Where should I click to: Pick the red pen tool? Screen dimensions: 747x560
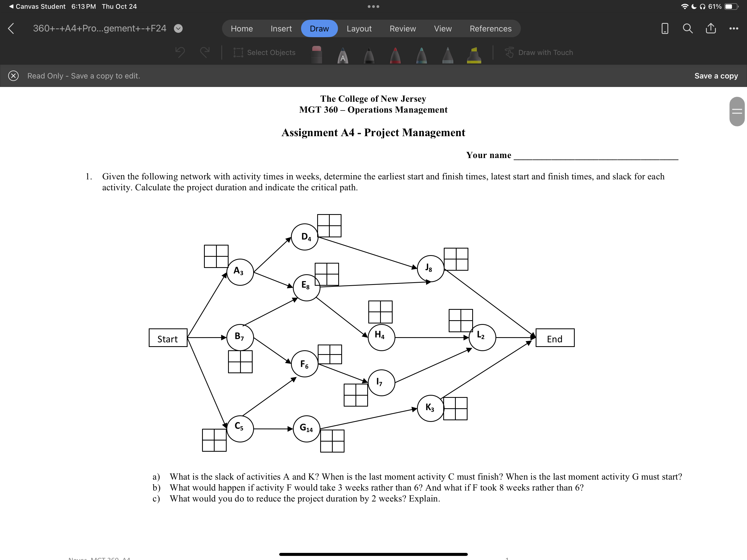point(395,55)
